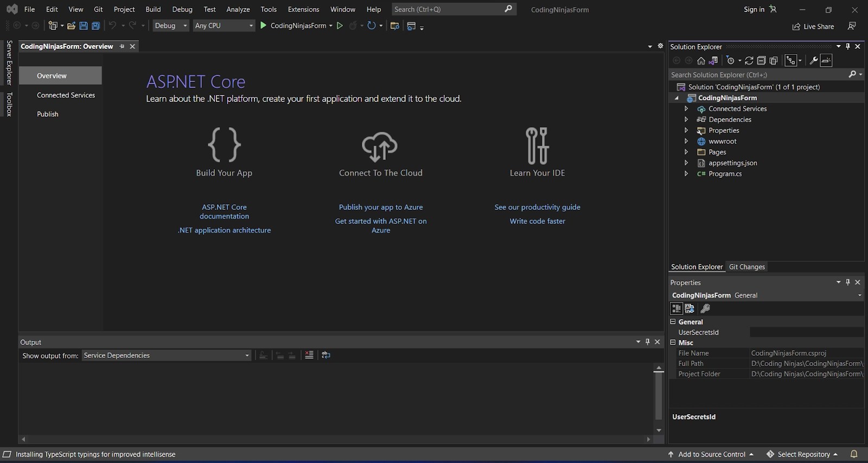Collapse the General section in Properties
The width and height of the screenshot is (868, 463).
pyautogui.click(x=673, y=321)
